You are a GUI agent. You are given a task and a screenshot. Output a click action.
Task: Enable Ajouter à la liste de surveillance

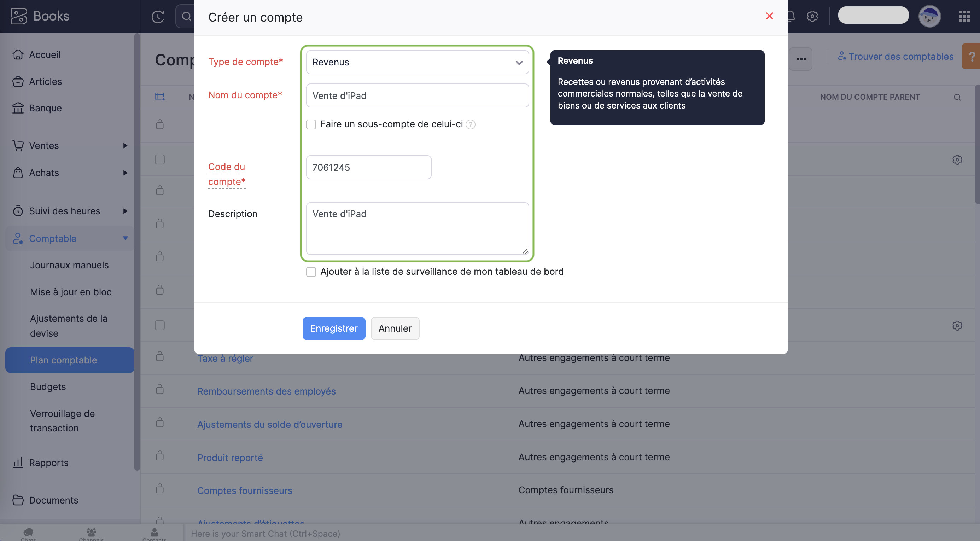(311, 272)
